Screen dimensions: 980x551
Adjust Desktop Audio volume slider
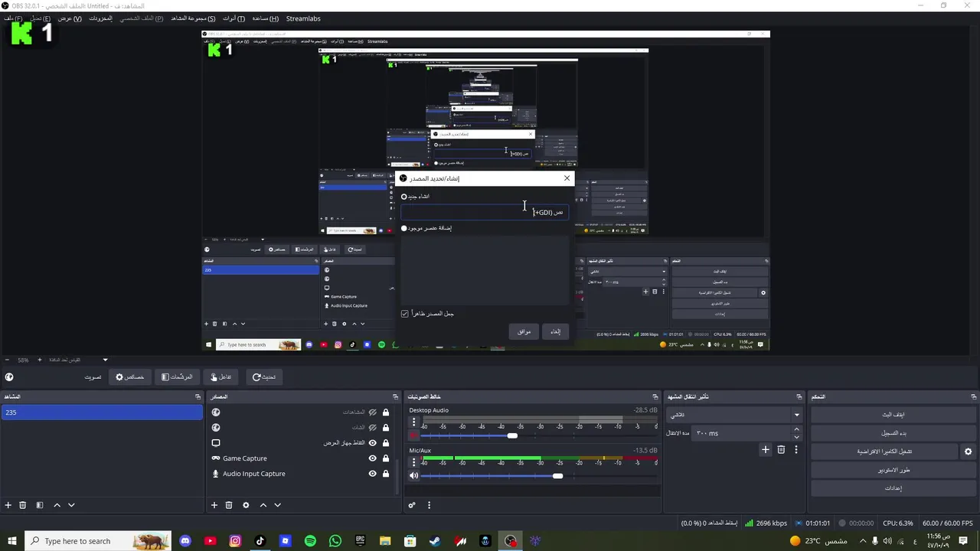point(511,435)
